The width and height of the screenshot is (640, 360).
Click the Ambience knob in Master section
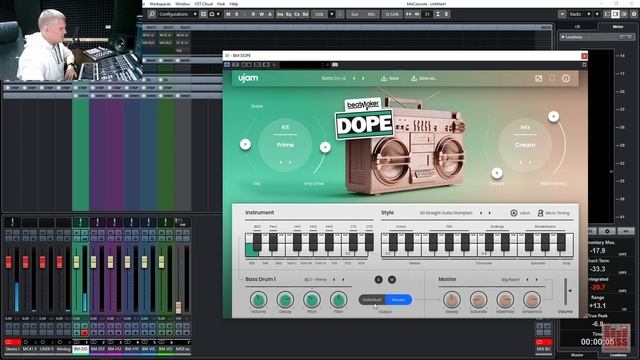pos(532,300)
